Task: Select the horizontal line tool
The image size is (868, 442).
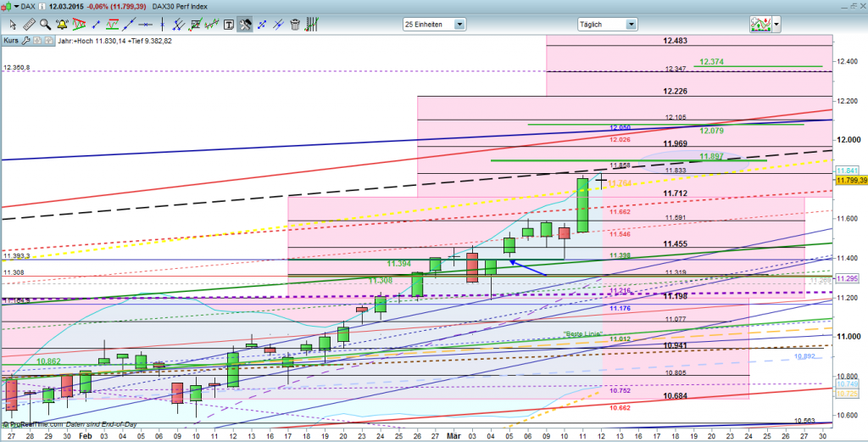Action: (x=145, y=25)
